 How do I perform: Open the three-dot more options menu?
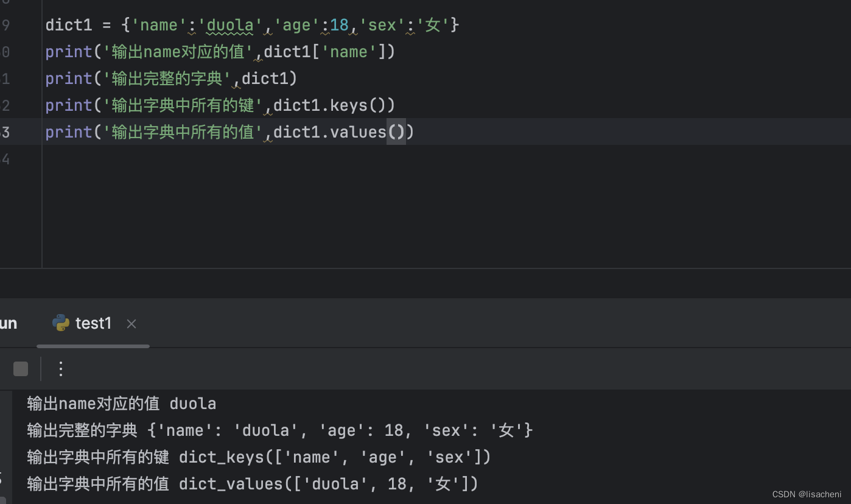tap(60, 369)
